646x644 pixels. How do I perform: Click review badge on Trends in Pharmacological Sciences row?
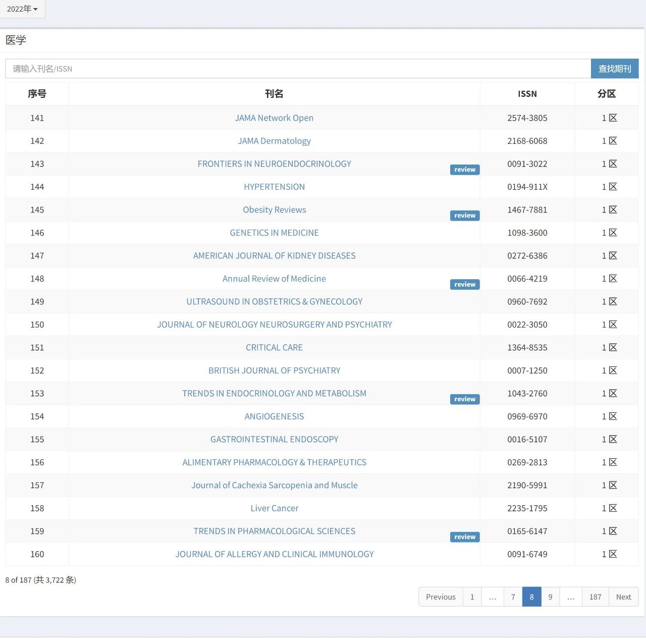pos(465,537)
